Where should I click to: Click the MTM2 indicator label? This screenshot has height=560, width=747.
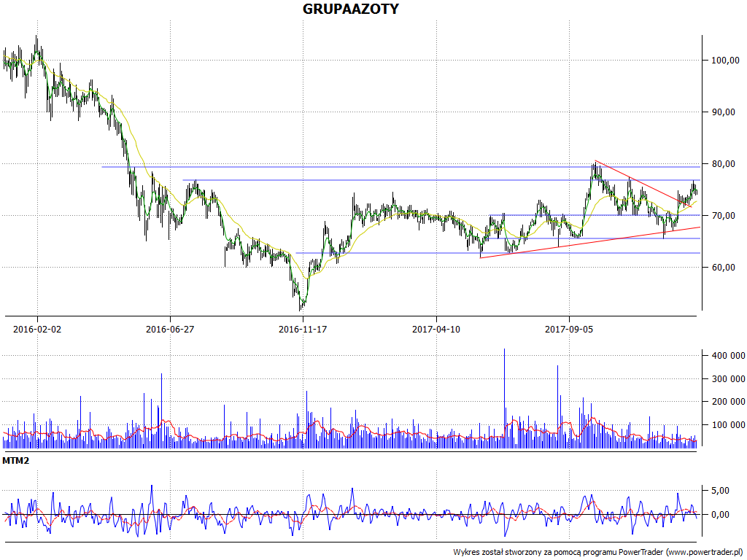point(16,461)
